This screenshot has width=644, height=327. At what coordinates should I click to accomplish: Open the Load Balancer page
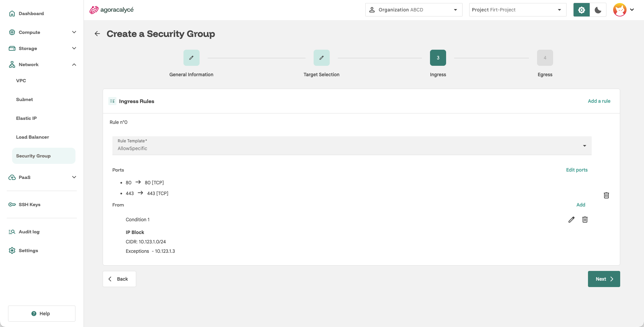33,137
